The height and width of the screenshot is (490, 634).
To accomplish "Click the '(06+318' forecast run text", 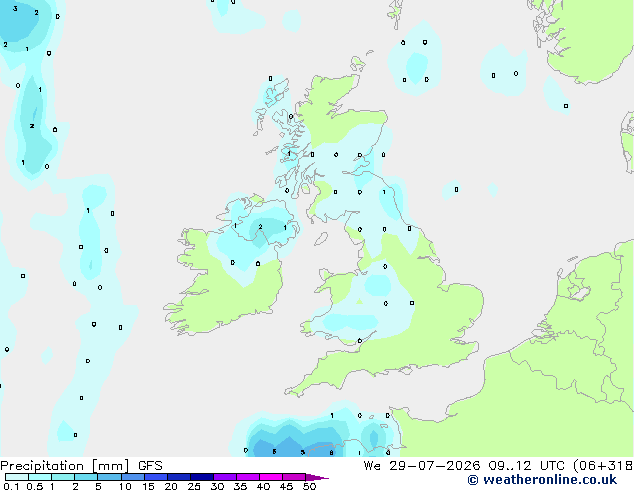I will coord(603,466).
